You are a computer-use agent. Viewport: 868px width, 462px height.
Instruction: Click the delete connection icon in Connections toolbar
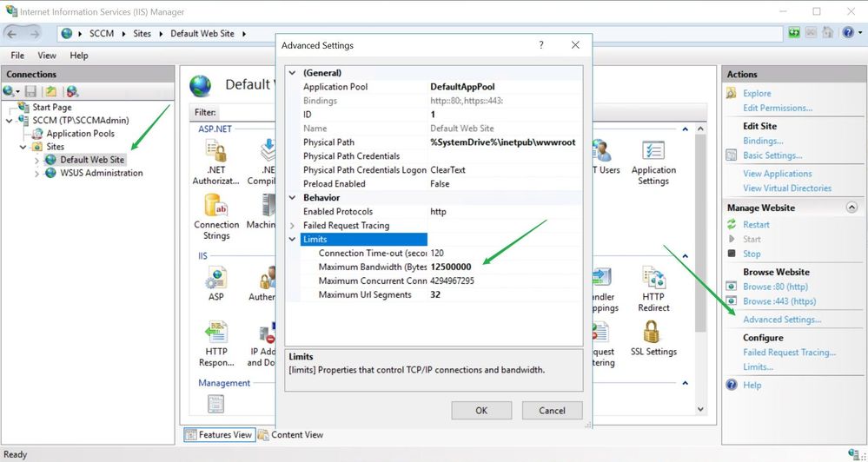72,91
